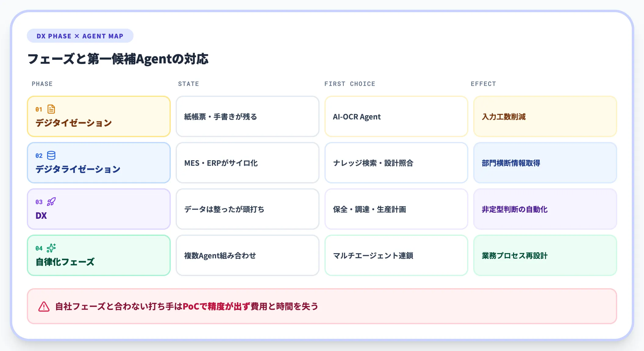Image resolution: width=644 pixels, height=351 pixels.
Task: Click the 入力工数削減 effect link
Action: pos(504,117)
